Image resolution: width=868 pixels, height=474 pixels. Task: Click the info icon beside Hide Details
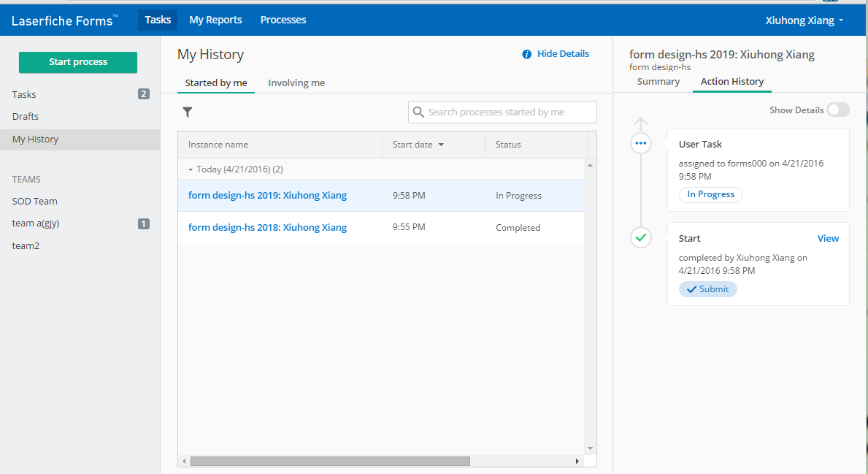(526, 54)
